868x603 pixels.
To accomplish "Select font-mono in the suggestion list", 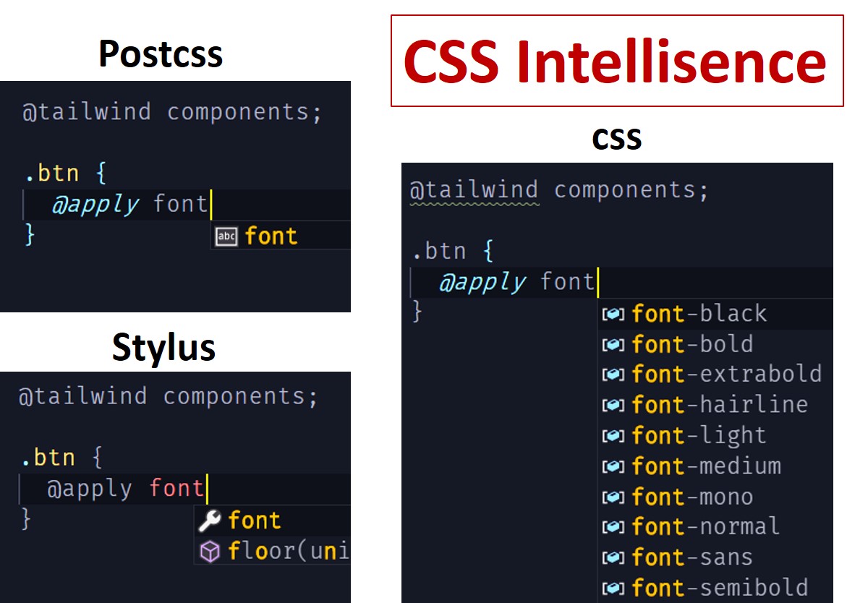I will point(715,497).
